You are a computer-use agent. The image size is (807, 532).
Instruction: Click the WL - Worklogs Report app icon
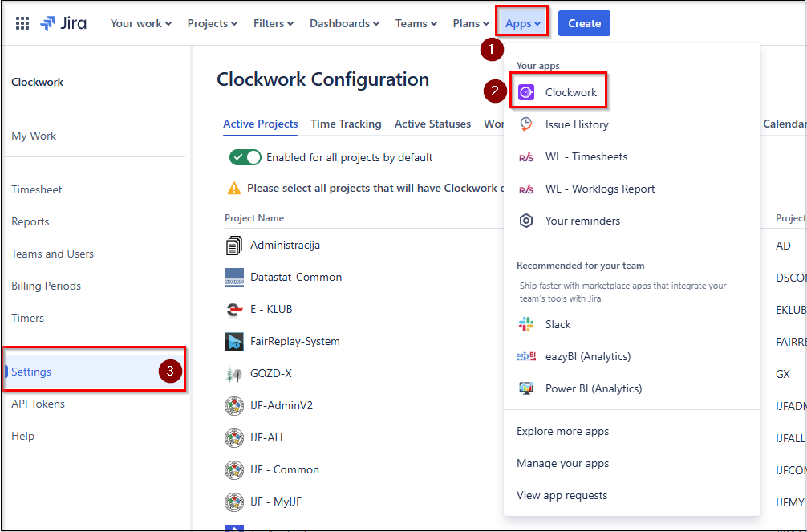(526, 189)
